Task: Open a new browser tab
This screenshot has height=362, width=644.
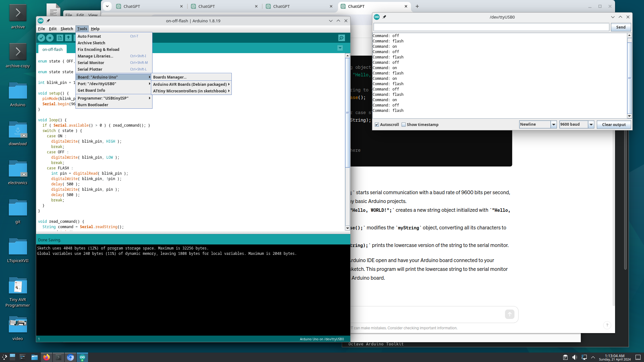Action: [x=417, y=6]
